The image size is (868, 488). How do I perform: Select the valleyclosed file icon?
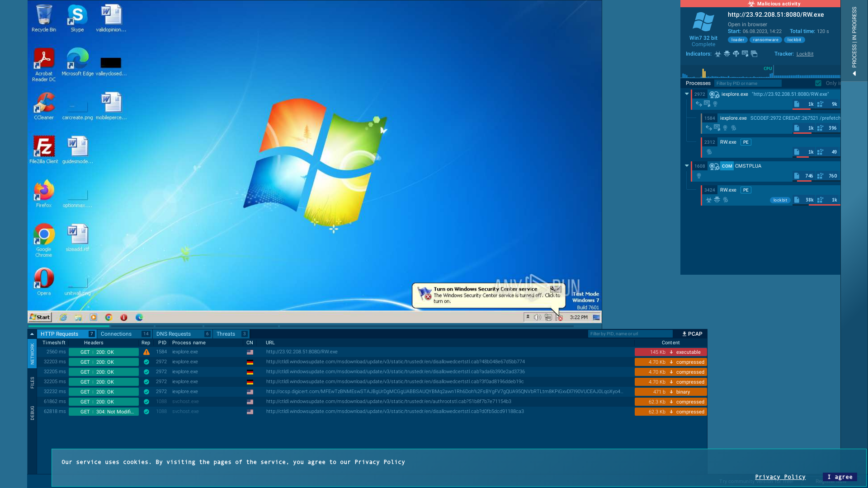(x=111, y=66)
